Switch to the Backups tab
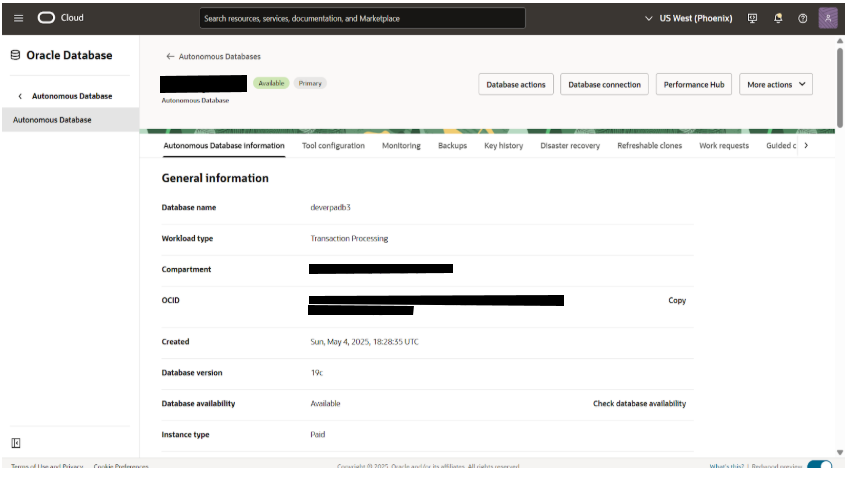The height and width of the screenshot is (480, 852). point(452,146)
